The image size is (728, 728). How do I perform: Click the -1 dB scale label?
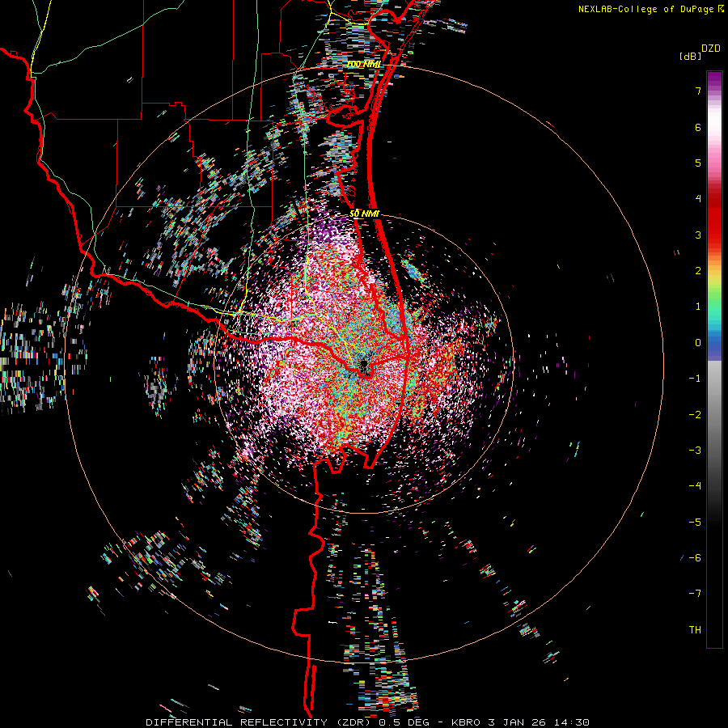[695, 379]
